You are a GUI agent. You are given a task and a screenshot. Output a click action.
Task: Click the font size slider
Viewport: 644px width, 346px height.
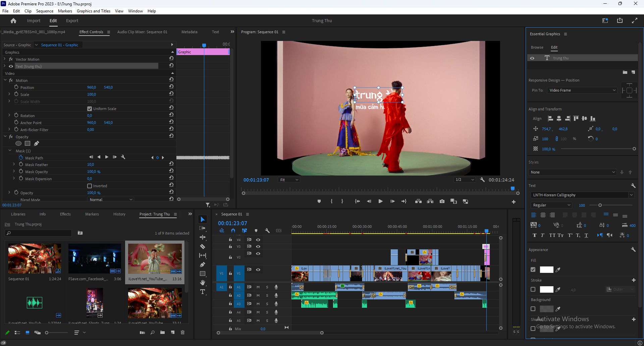coord(600,205)
